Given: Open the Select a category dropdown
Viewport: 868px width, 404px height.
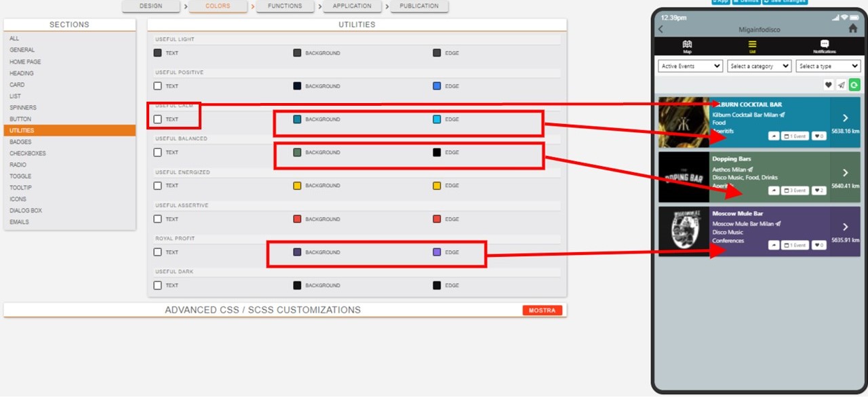Looking at the screenshot, I should click(759, 66).
